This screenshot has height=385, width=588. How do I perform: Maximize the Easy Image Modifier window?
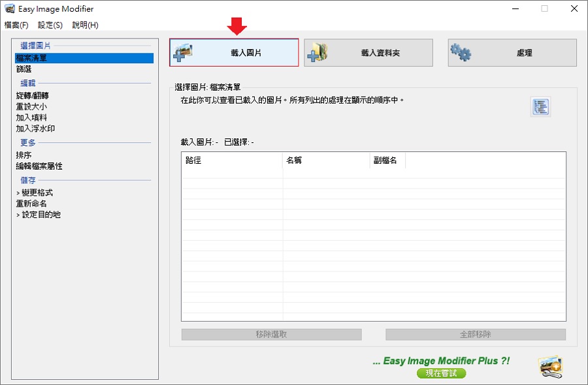[544, 8]
